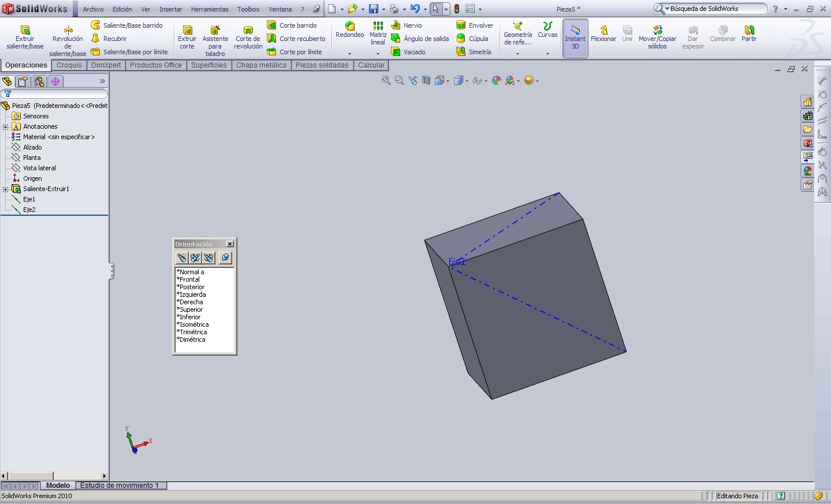This screenshot has height=504, width=831.
Task: Open the hide/show items dropdown arrow
Action: 486,81
